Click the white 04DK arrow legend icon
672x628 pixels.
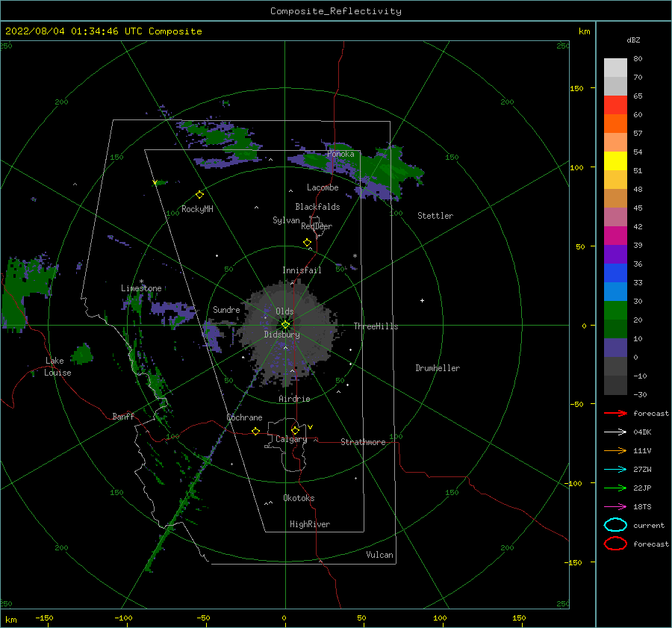tap(615, 432)
